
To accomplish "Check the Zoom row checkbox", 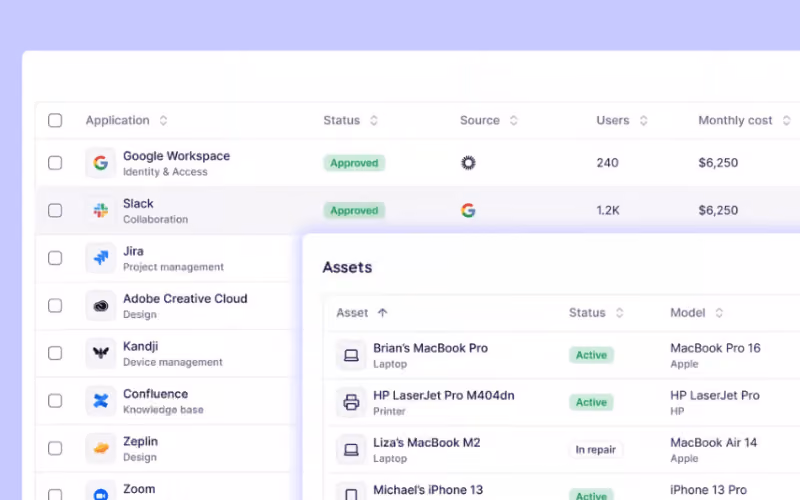I will tap(55, 494).
